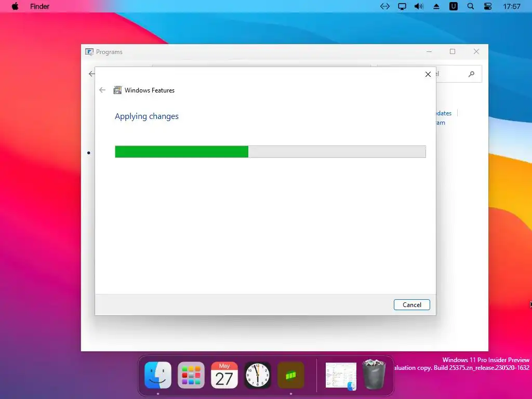Close the Windows Features dialog
The width and height of the screenshot is (532, 399).
tap(428, 74)
